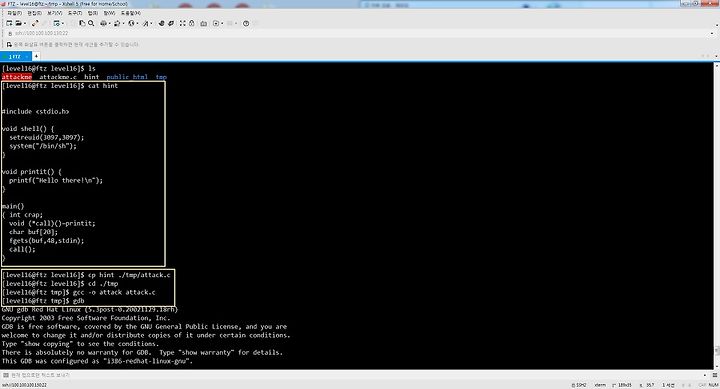Click the Find magnifier icon
This screenshot has width=720, height=389.
[x=91, y=23]
